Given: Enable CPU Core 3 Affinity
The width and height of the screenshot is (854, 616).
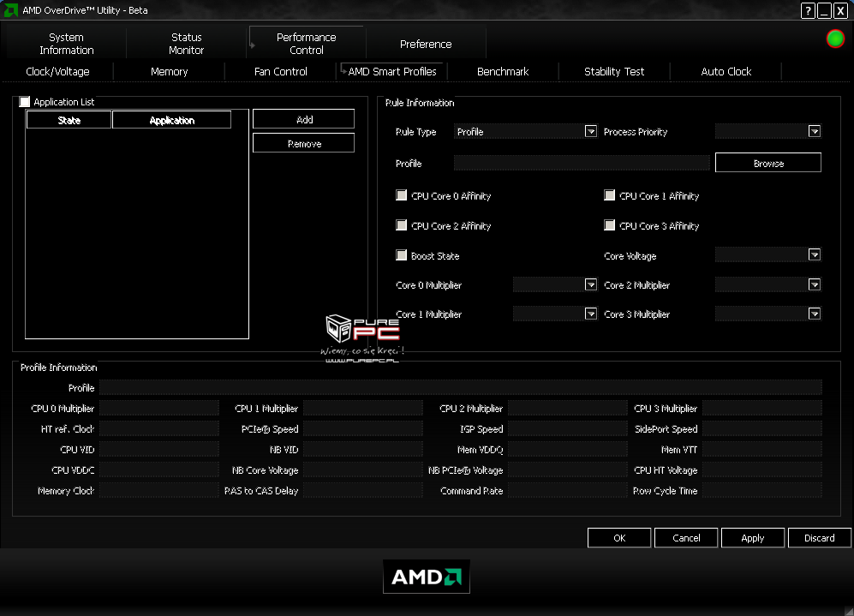Looking at the screenshot, I should 610,225.
